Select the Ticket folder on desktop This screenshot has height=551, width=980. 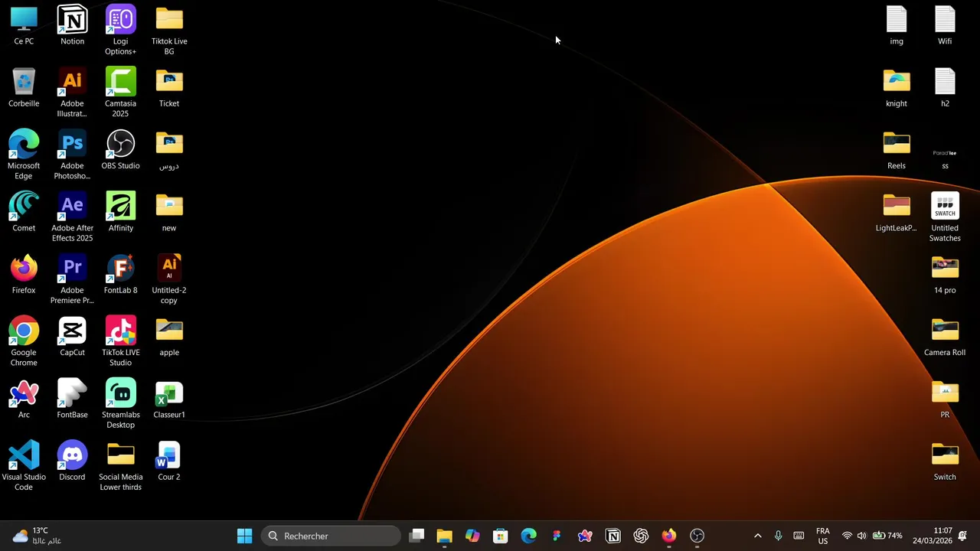pos(169,88)
